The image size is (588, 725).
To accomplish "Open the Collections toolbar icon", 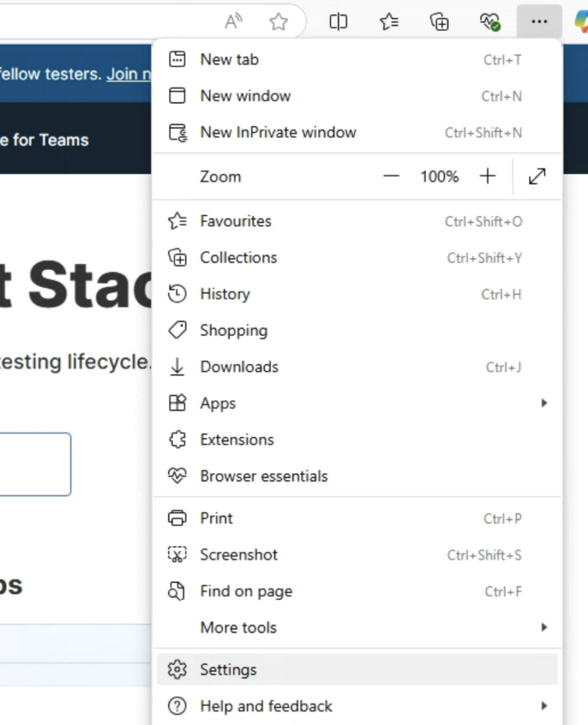I will pos(439,21).
